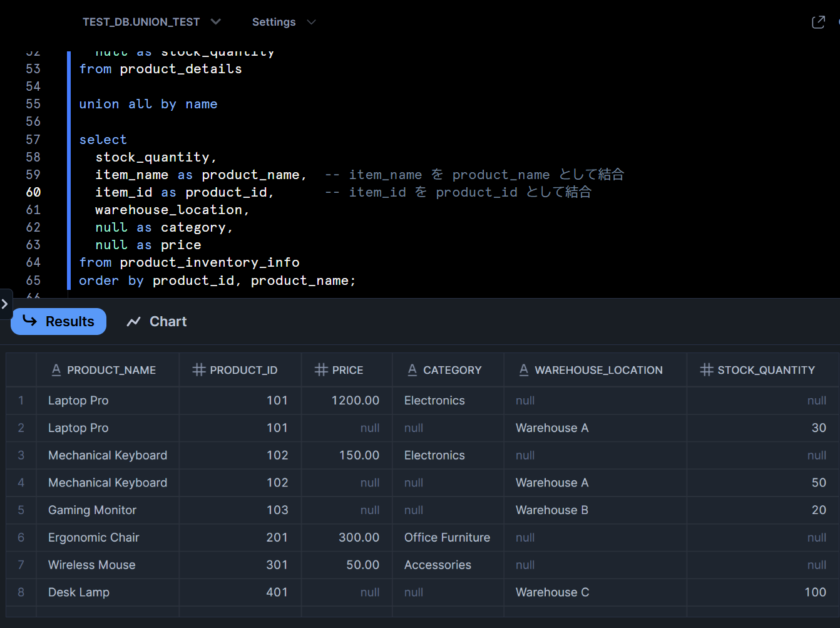The height and width of the screenshot is (628, 840).
Task: Click the stock quantity '20' cell
Action: click(x=763, y=510)
